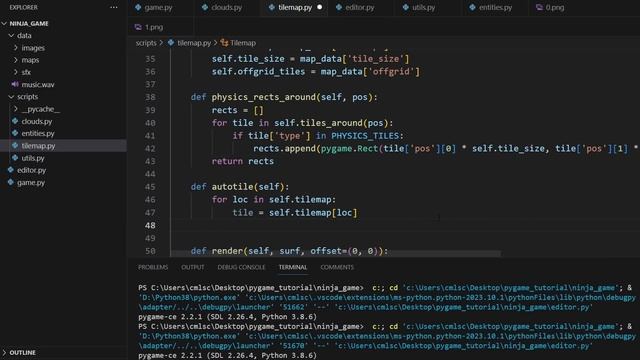Click the first 'pygame-ce 2.2.1' terminal line
The image size is (640, 360).
pos(227,317)
